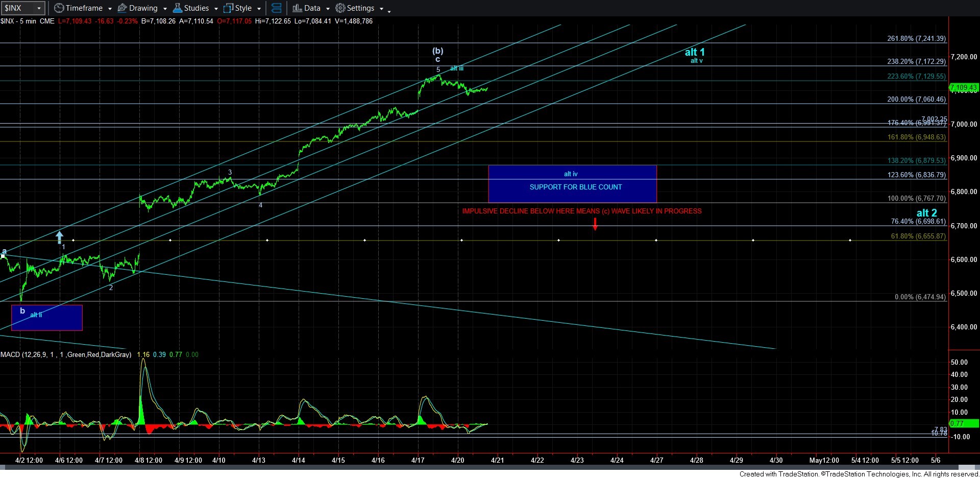Click the Studies flask icon

(178, 8)
